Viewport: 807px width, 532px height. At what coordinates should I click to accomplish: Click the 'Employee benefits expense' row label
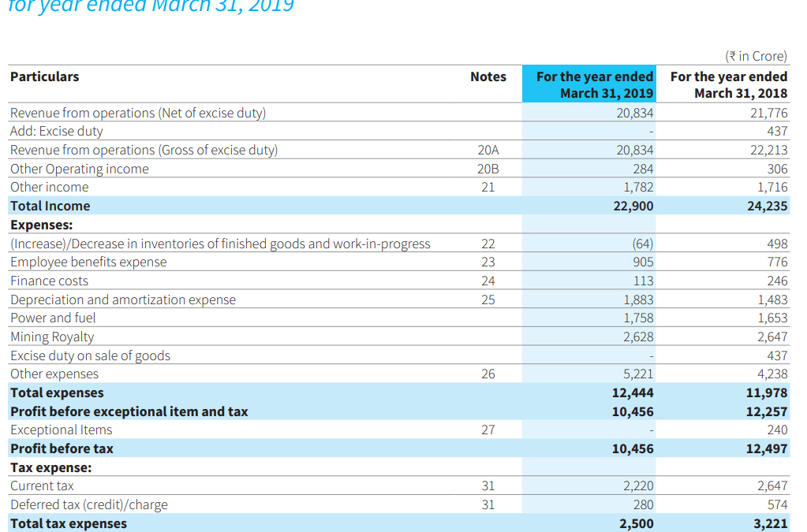(x=88, y=262)
